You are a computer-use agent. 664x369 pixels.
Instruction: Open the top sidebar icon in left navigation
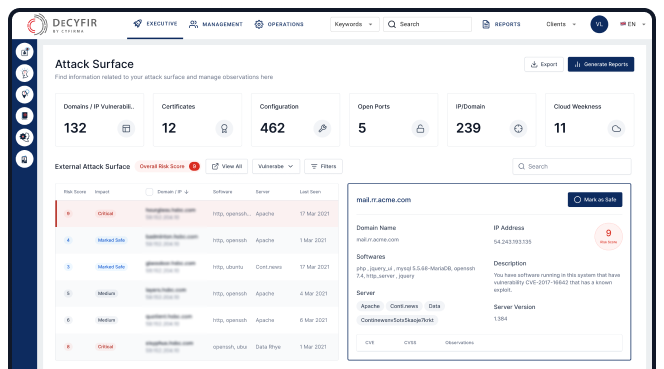[x=25, y=52]
